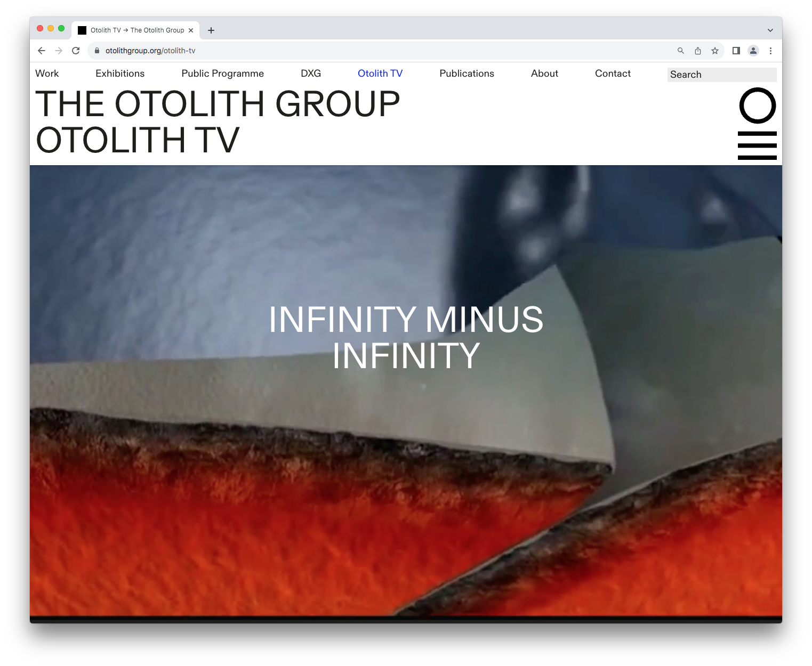This screenshot has width=812, height=666.
Task: Open the share page icon
Action: click(x=698, y=51)
